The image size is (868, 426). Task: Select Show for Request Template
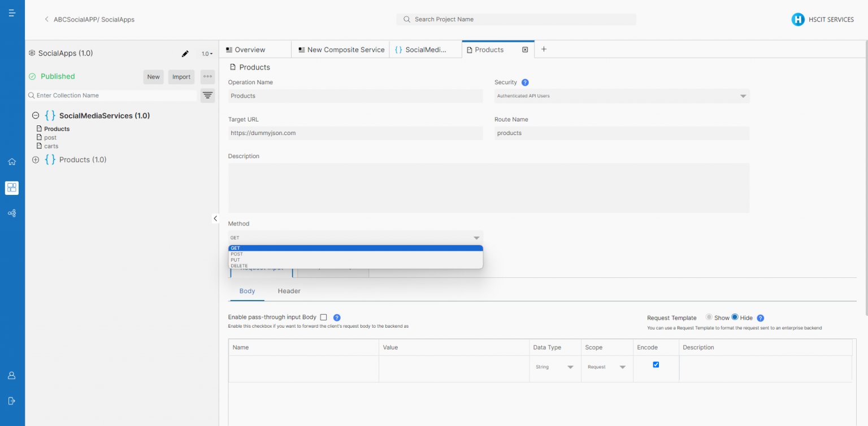point(709,318)
